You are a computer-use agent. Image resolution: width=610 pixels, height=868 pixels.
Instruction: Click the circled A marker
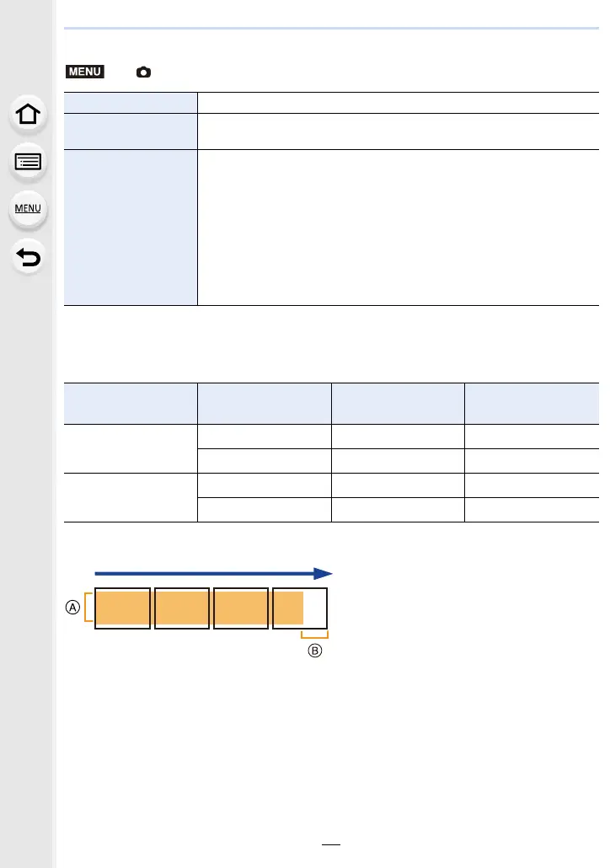[72, 608]
